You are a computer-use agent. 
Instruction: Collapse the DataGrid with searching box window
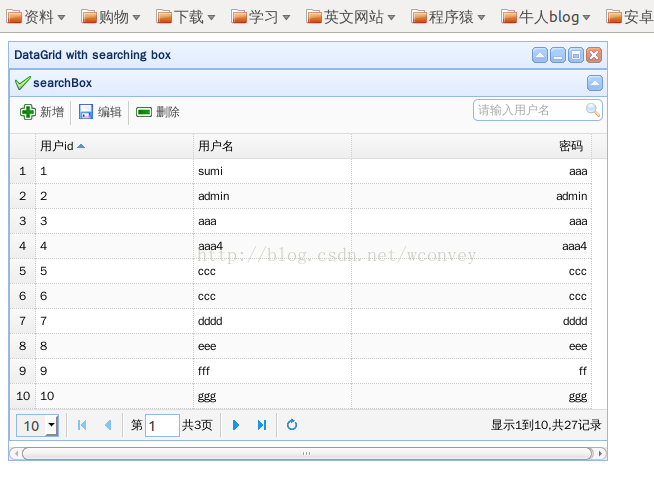540,55
